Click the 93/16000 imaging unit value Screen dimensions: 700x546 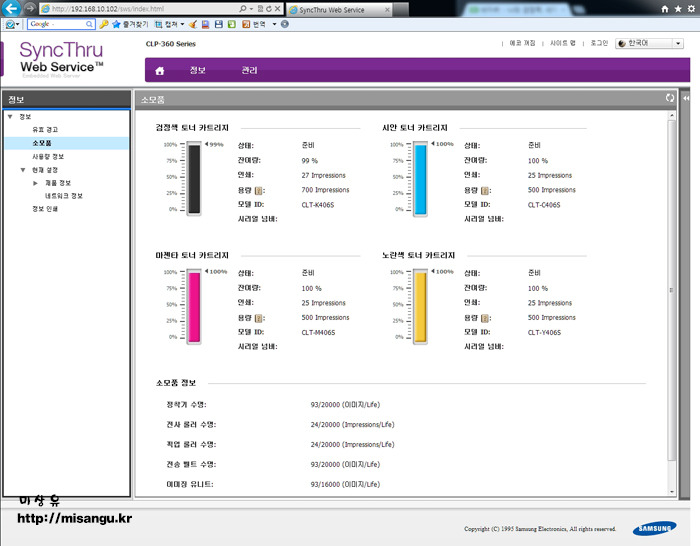coord(345,484)
